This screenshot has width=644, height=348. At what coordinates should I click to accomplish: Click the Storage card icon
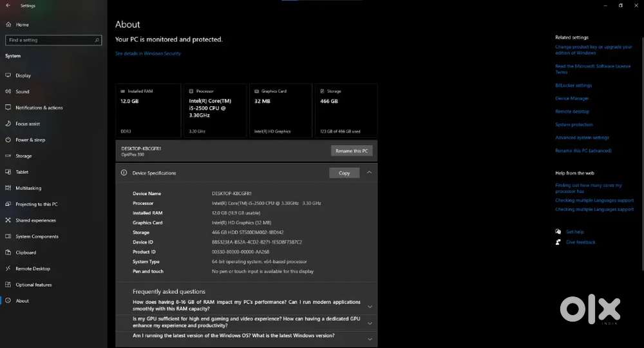click(x=323, y=92)
